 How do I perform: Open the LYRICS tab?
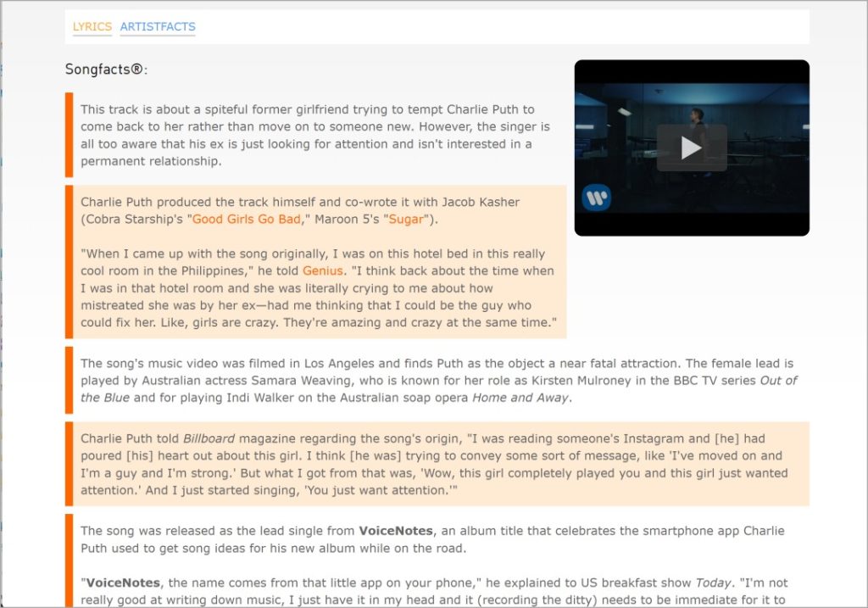point(92,26)
